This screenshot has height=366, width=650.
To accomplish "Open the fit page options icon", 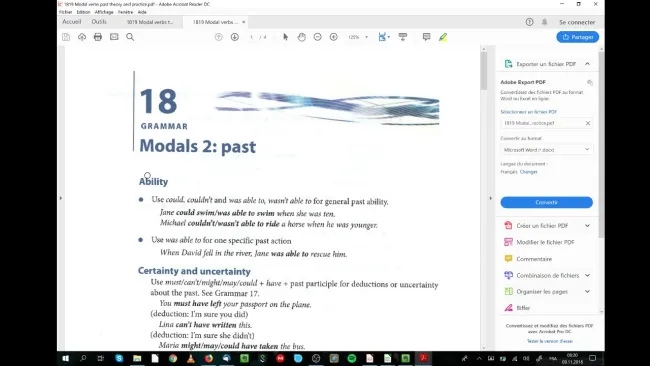I will point(383,37).
